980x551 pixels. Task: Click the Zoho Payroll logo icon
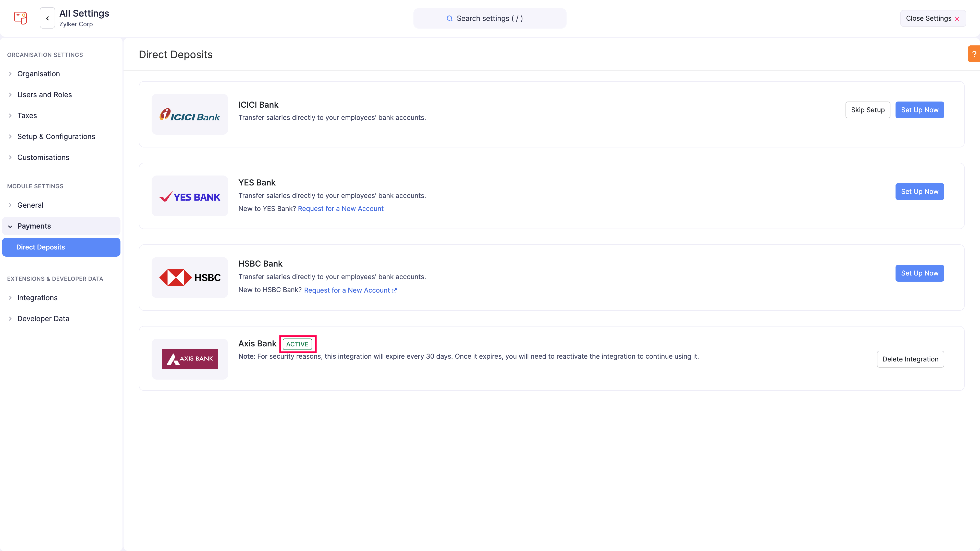click(20, 18)
